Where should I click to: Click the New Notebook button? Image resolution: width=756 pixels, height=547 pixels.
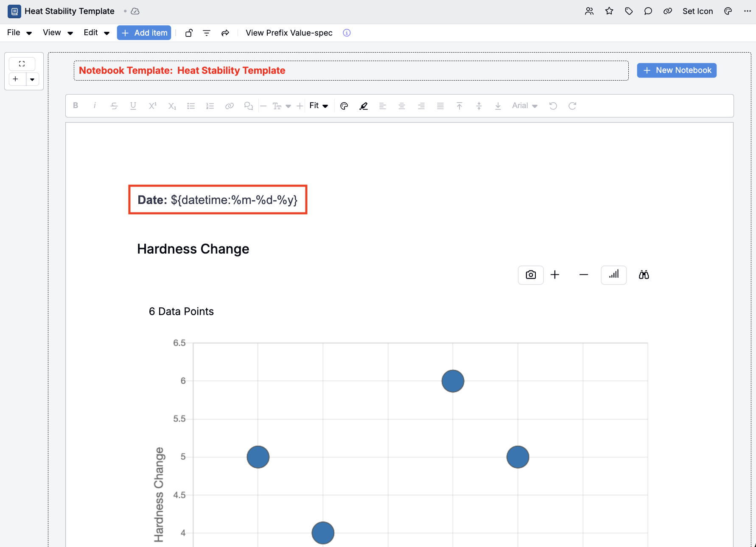(676, 70)
